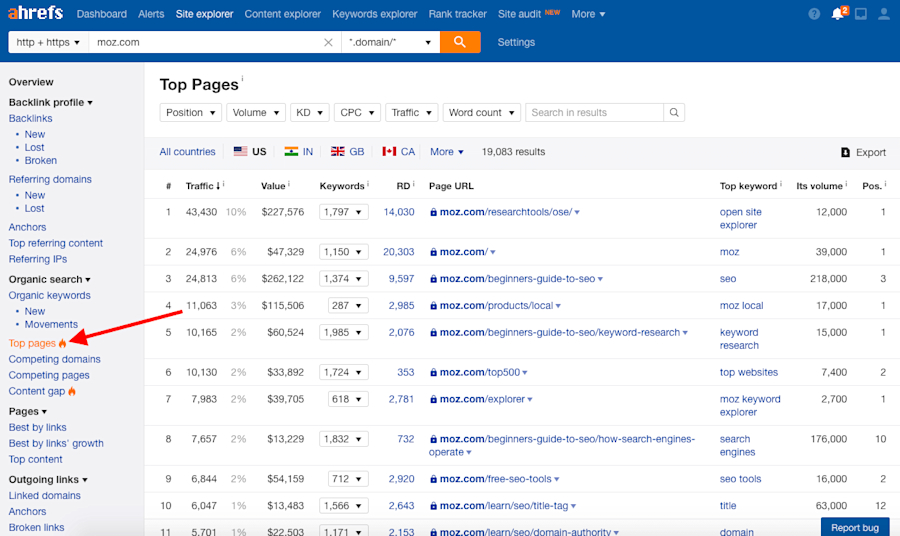900x536 pixels.
Task: Go to Content explorer nav item
Action: [x=282, y=14]
